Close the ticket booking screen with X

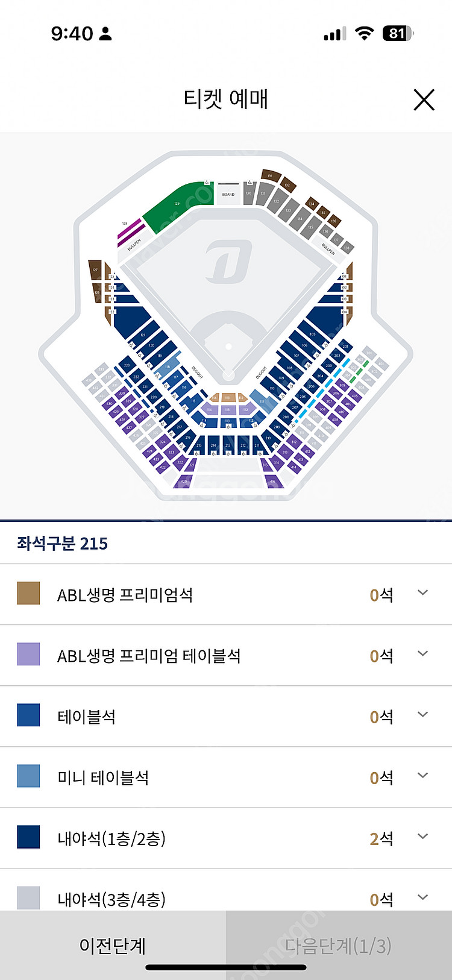424,99
